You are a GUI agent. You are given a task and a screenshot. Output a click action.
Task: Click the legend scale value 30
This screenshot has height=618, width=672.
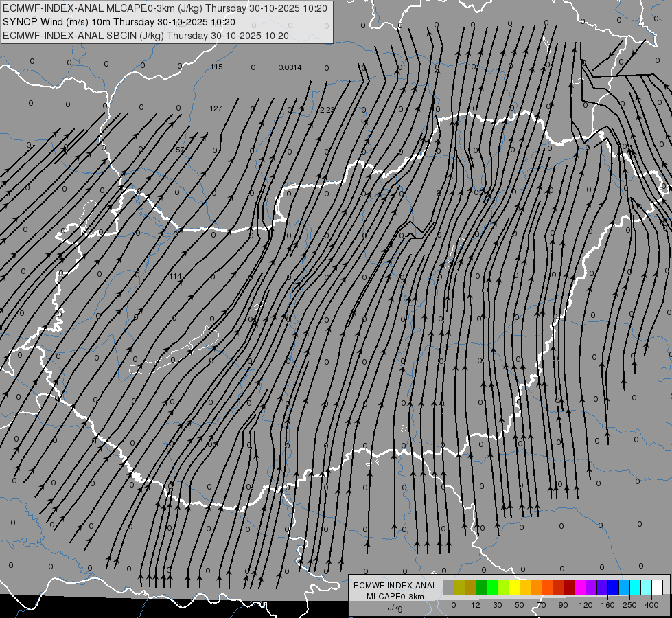pyautogui.click(x=498, y=605)
